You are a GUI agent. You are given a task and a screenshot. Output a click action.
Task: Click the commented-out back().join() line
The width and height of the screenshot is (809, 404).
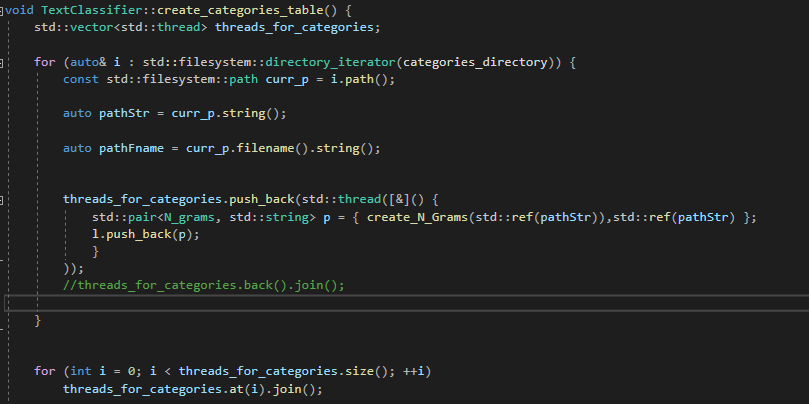tap(203, 285)
